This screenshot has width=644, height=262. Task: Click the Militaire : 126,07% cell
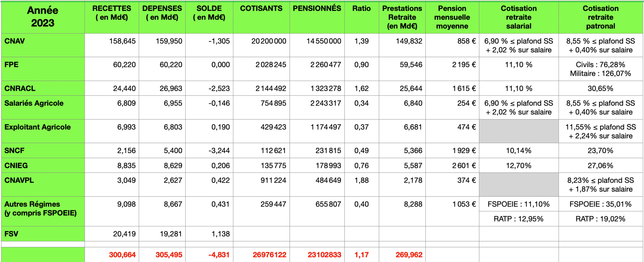(600, 73)
